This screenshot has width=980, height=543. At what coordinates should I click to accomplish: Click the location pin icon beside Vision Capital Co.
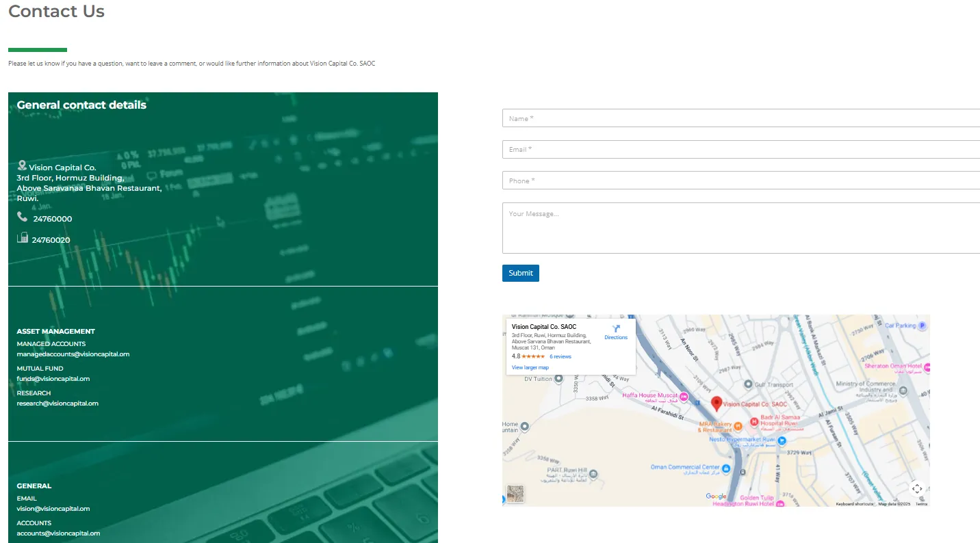coord(22,165)
